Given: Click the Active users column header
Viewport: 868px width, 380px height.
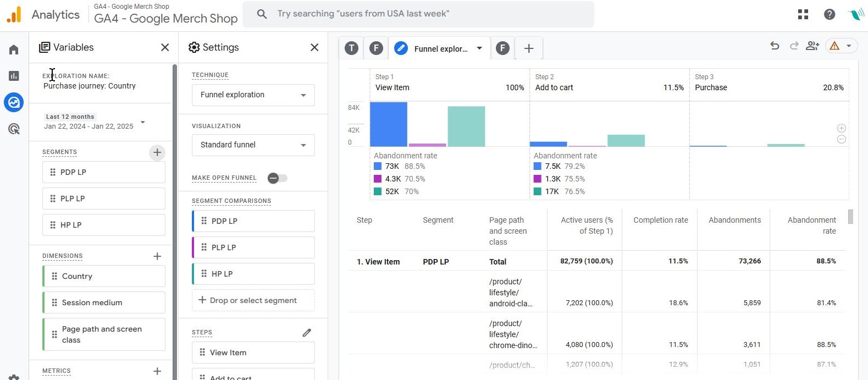Looking at the screenshot, I should (587, 225).
